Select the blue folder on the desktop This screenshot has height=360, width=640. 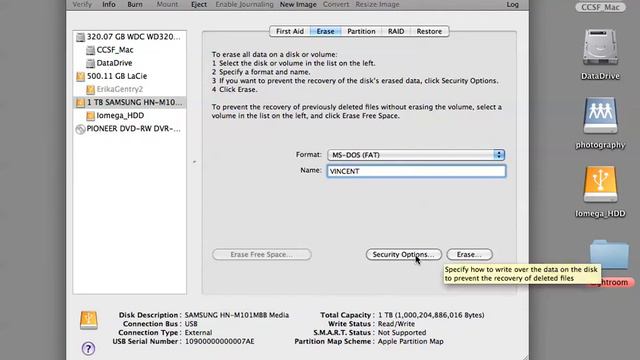tap(609, 254)
